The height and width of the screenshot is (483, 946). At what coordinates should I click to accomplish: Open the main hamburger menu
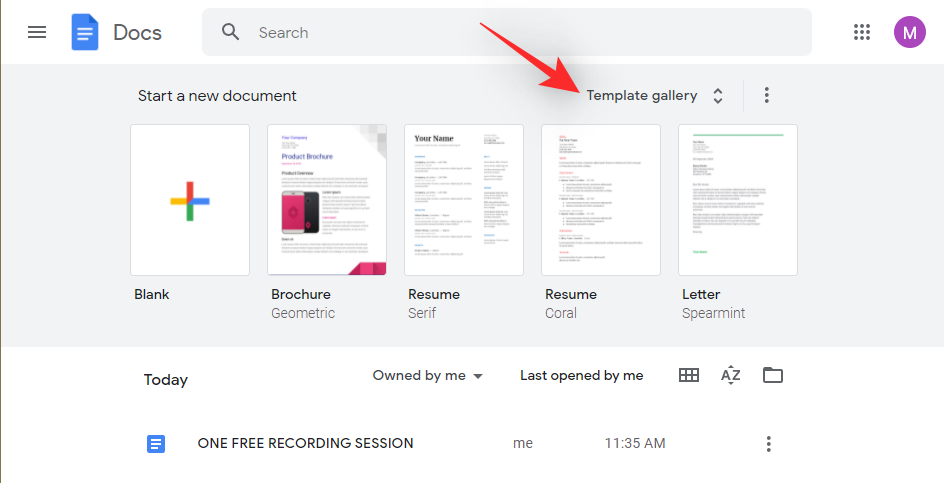pyautogui.click(x=37, y=32)
